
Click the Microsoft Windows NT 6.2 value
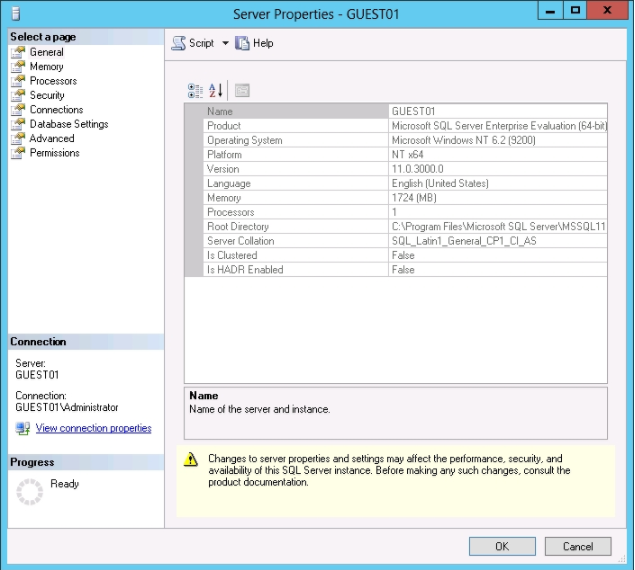coord(464,140)
